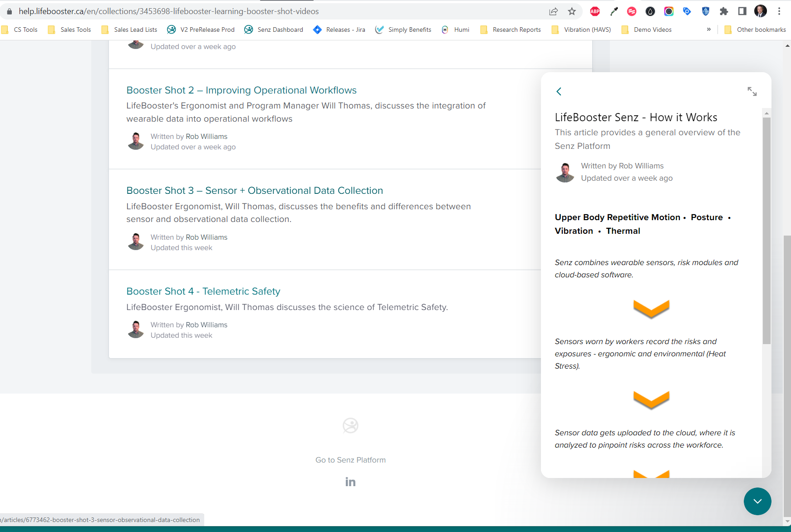Open Chrome's three-dot menu
Viewport: 791px width, 532px height.
(x=779, y=11)
